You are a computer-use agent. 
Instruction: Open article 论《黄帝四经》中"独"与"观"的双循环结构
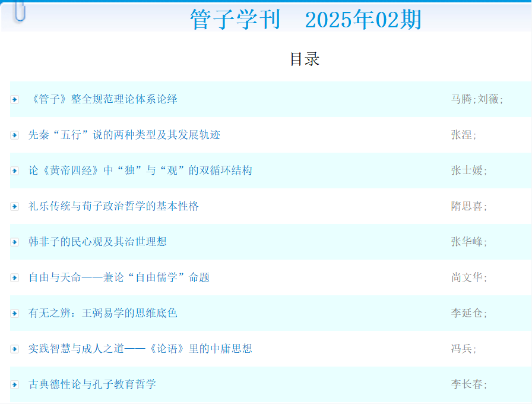pos(140,171)
